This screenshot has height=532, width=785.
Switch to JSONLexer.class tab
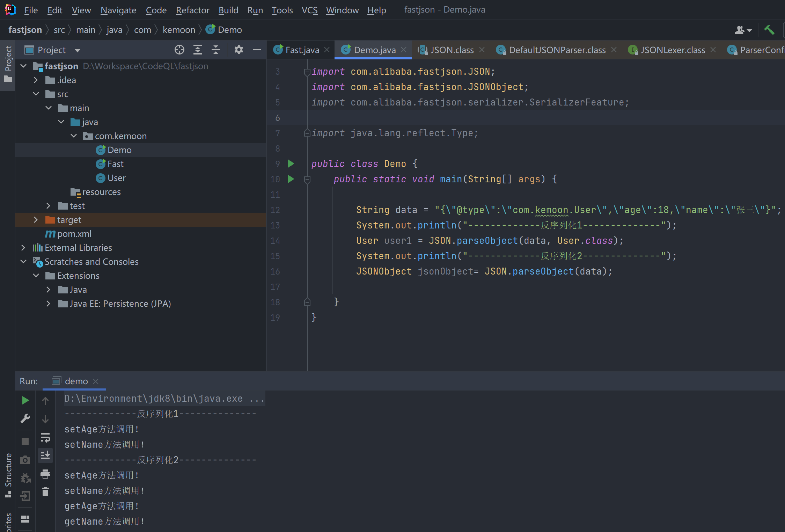672,50
